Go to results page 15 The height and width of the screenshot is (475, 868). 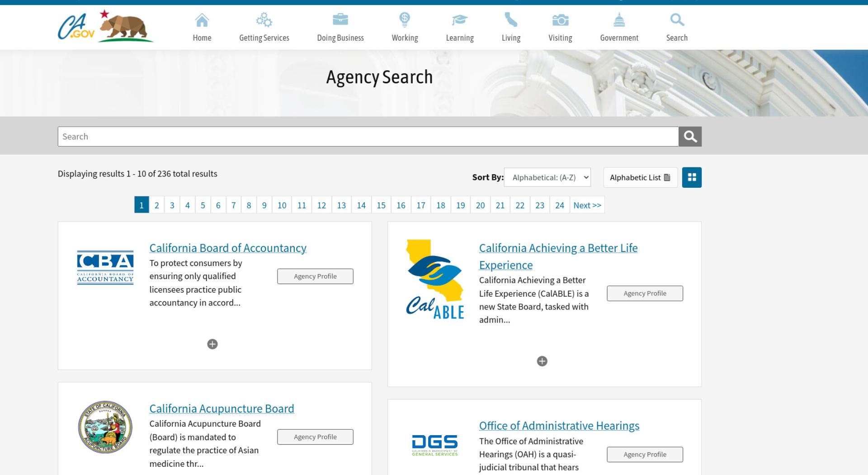(381, 205)
